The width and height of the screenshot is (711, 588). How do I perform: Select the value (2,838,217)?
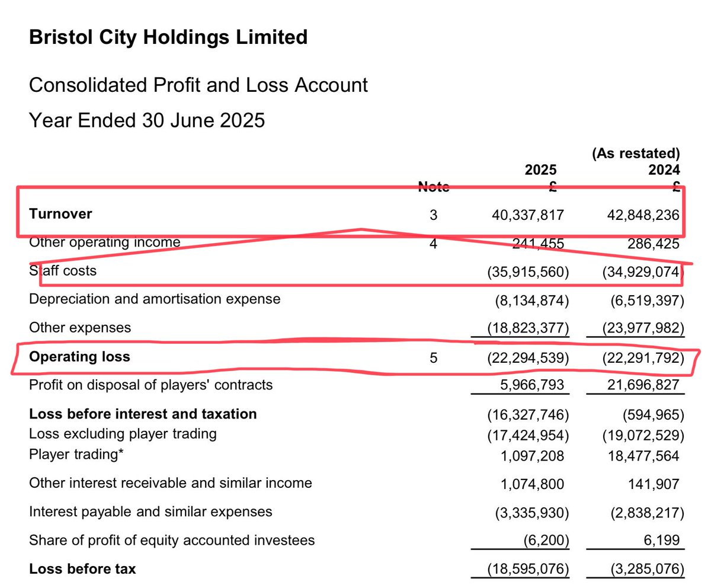(x=647, y=512)
